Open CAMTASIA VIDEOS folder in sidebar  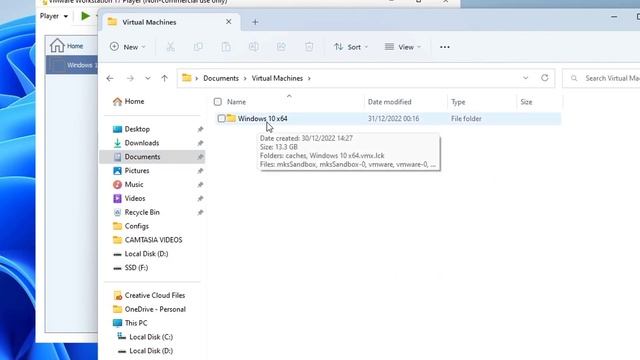tap(153, 240)
